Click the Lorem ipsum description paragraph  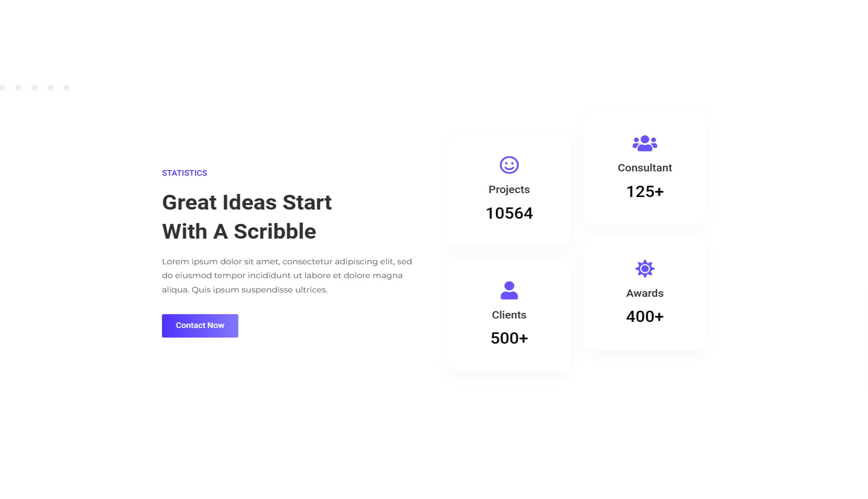(x=286, y=275)
